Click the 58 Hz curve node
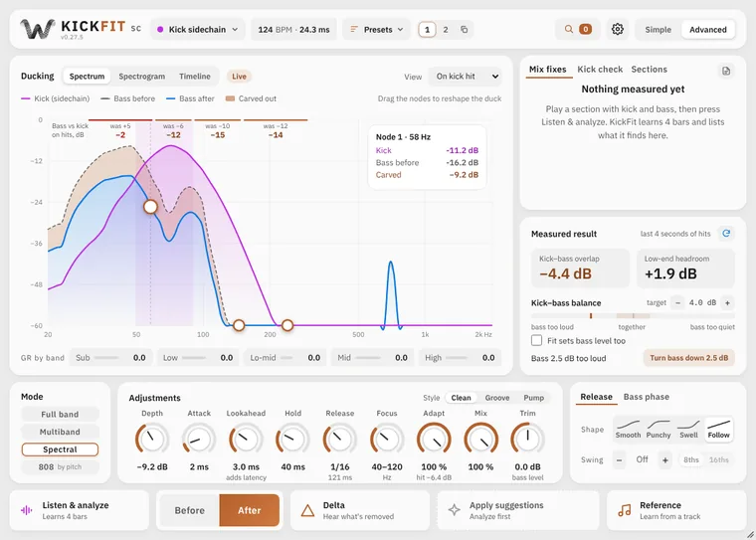Viewport: 756px width, 540px height. 150,207
